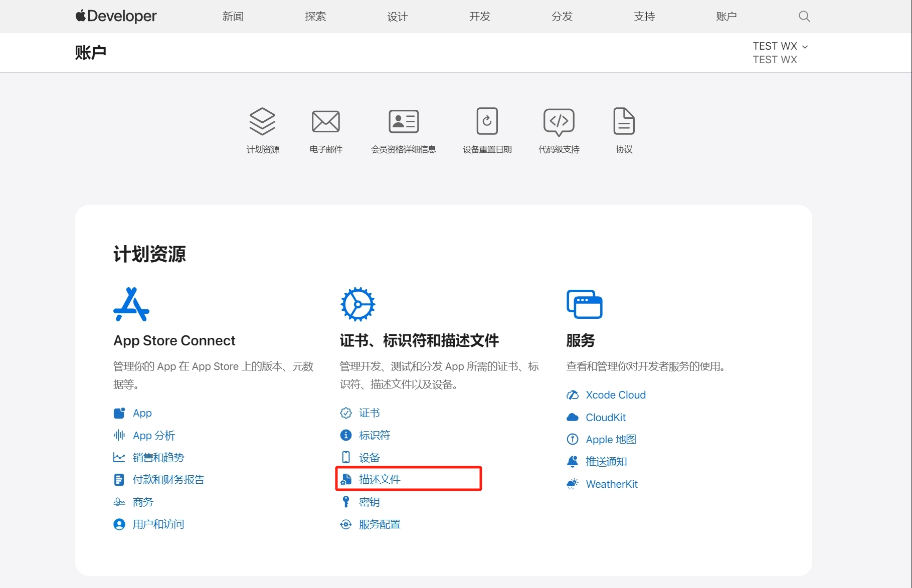Open the 支持 navigation menu
The height and width of the screenshot is (588, 912).
(644, 17)
